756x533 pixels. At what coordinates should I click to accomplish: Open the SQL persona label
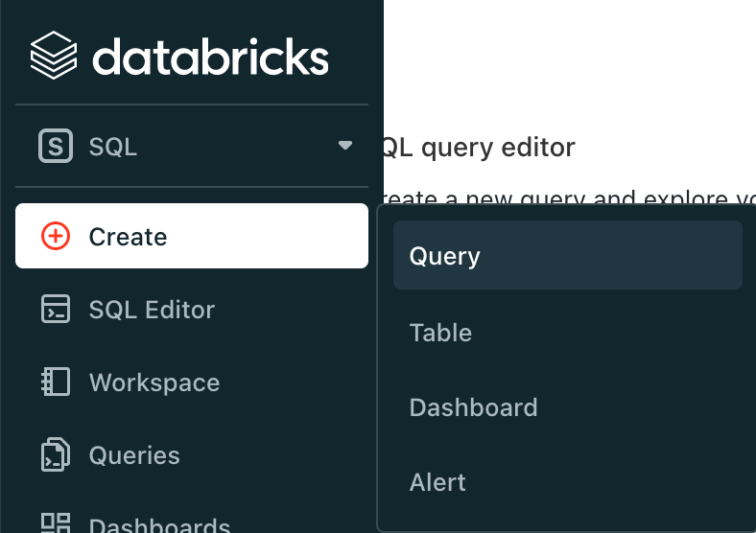[x=113, y=147]
